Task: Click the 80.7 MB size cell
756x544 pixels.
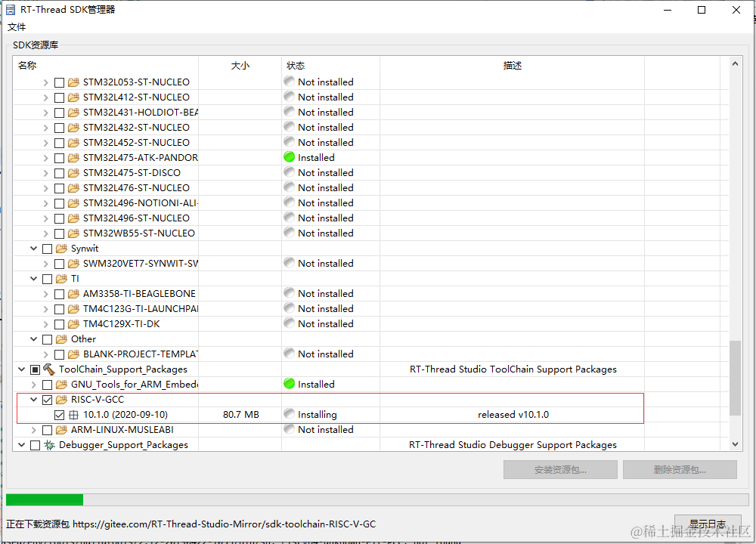Action: pos(241,415)
